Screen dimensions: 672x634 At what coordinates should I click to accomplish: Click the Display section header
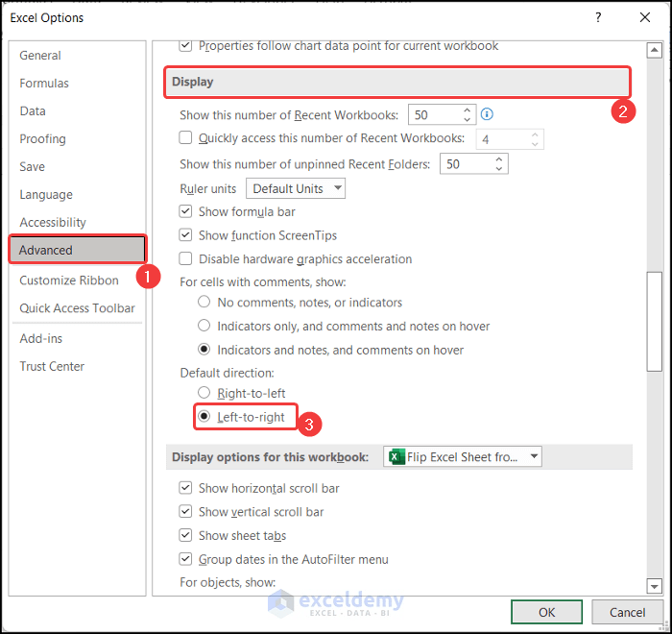pos(397,82)
